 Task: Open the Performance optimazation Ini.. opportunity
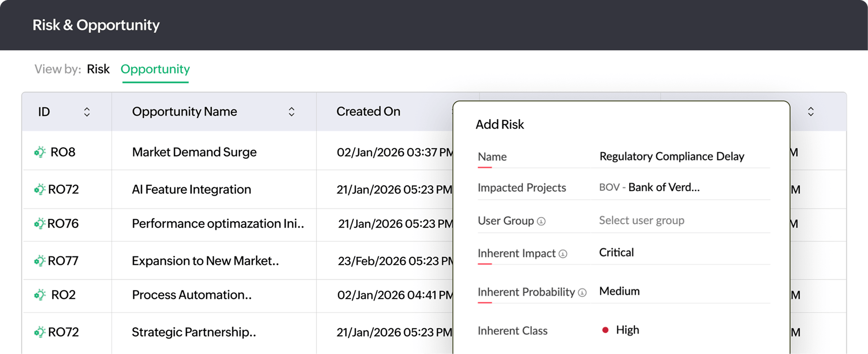tap(218, 224)
